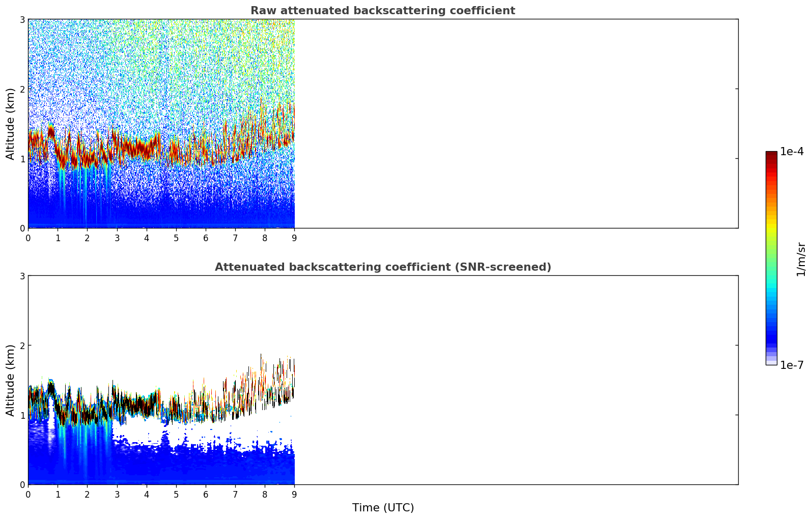Click the '5' time tick on the top plot
This screenshot has width=812, height=519.
tap(176, 238)
